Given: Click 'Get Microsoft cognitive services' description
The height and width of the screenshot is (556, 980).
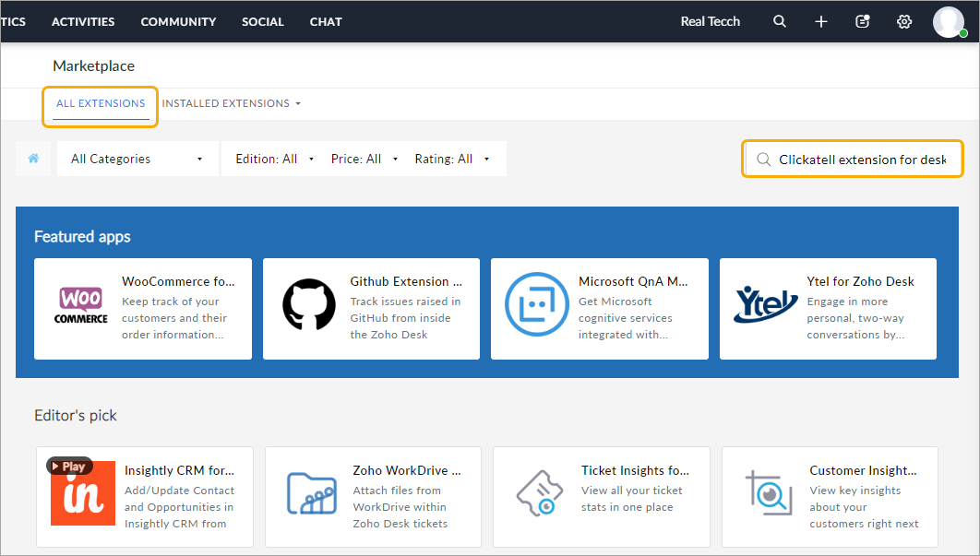Looking at the screenshot, I should pyautogui.click(x=626, y=318).
